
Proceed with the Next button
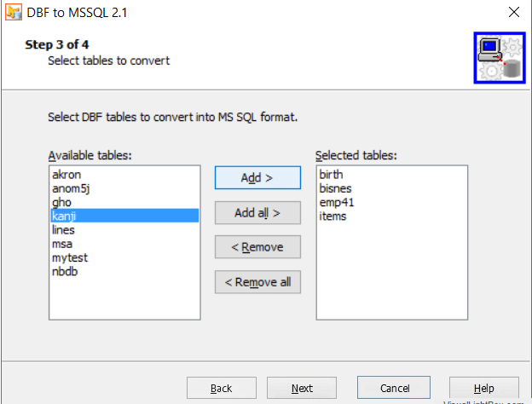click(x=302, y=388)
